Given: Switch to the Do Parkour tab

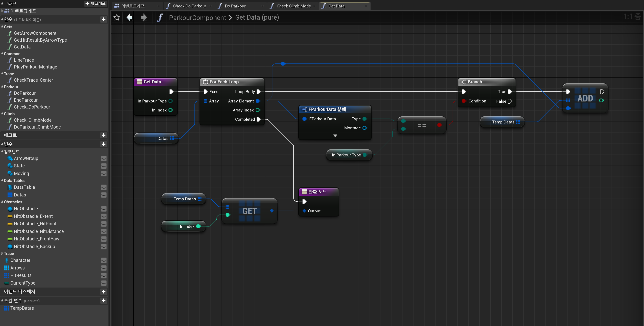Looking at the screenshot, I should (x=241, y=6).
